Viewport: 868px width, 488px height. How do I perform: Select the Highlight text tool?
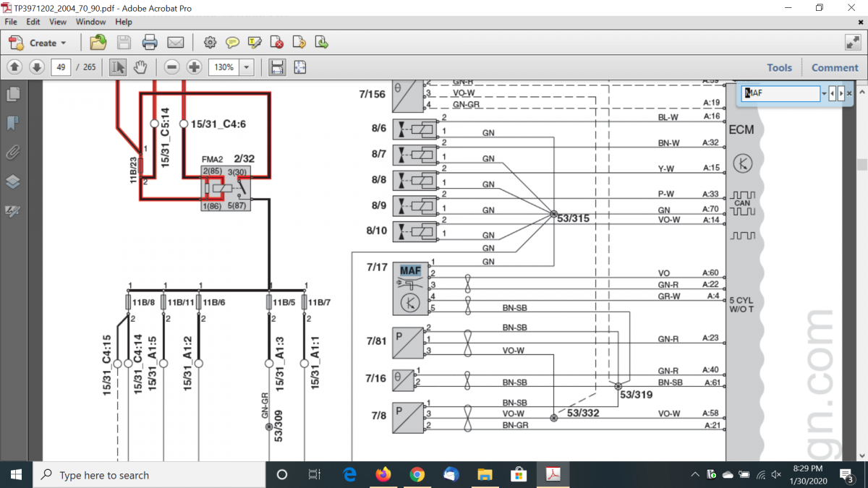[255, 43]
